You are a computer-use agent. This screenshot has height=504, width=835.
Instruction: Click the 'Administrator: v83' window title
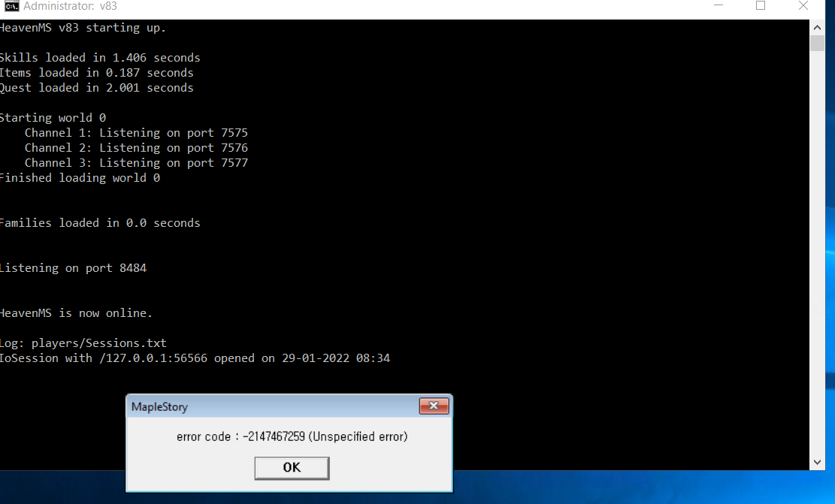click(71, 7)
